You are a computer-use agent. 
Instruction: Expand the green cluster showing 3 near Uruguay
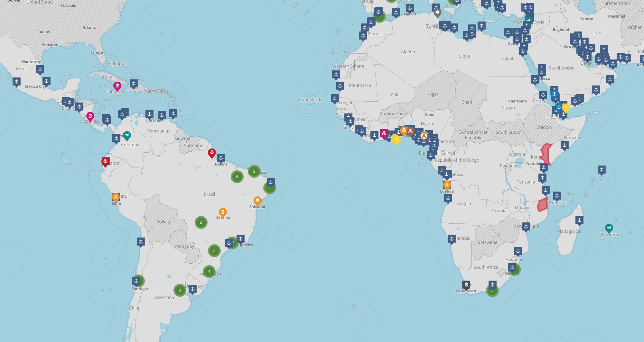coord(179,290)
